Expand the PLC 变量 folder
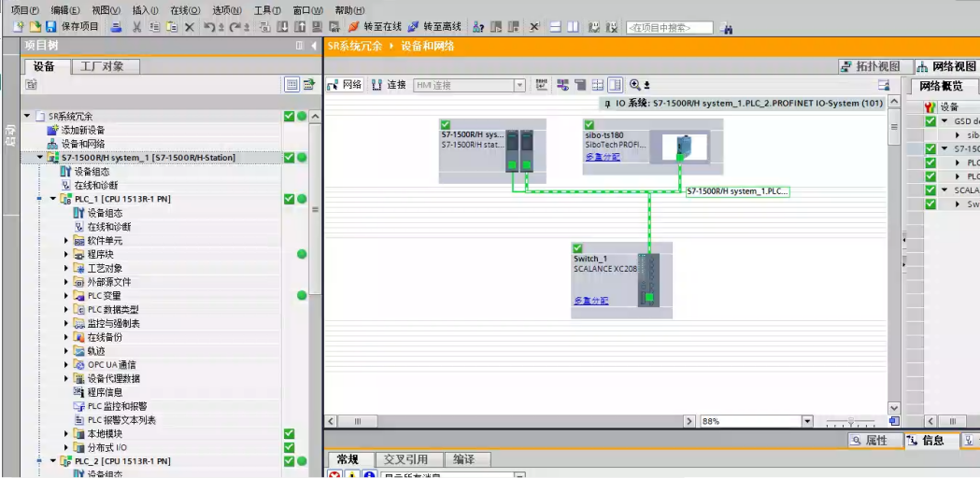 66,296
